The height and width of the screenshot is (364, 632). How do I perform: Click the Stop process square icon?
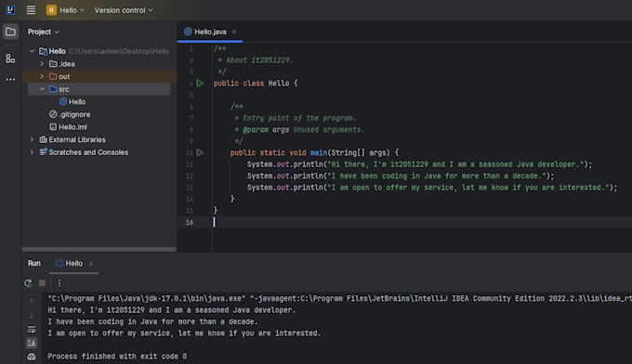point(42,283)
